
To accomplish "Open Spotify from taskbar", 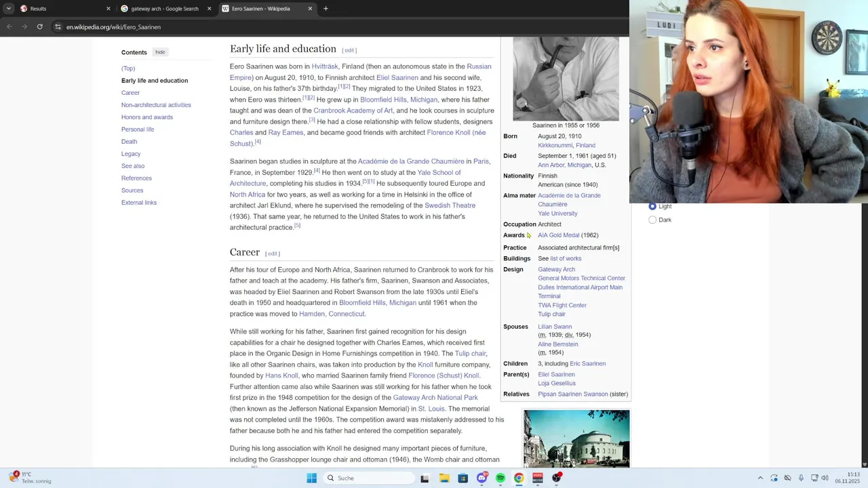I will [500, 478].
